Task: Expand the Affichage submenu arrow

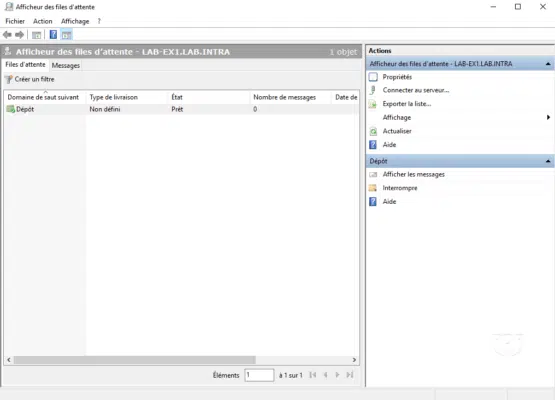Action: click(x=548, y=117)
